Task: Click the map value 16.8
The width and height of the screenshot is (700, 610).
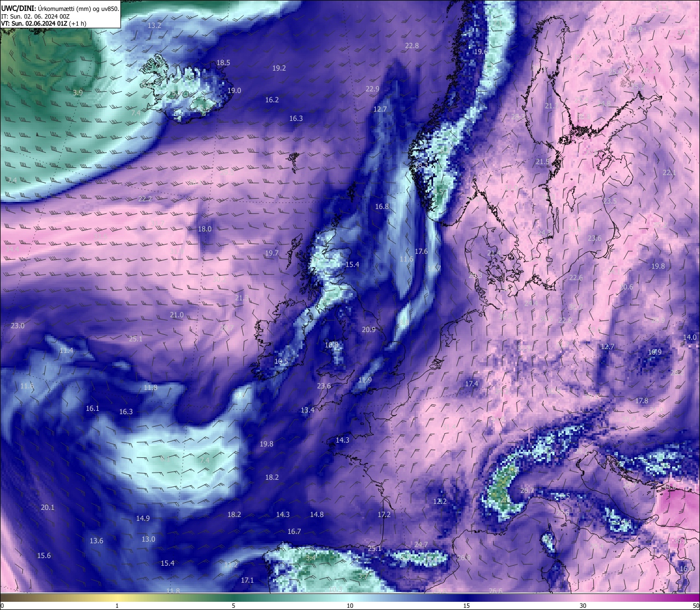Action: click(x=382, y=207)
